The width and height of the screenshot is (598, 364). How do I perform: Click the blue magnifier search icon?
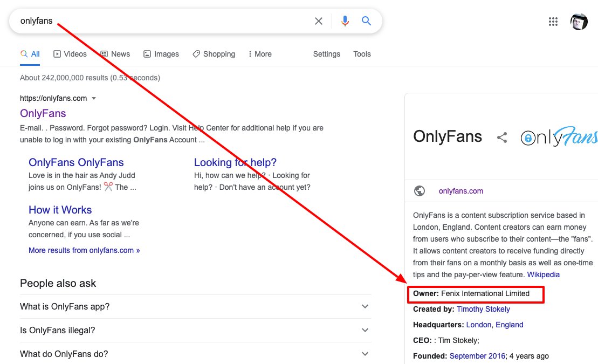366,20
